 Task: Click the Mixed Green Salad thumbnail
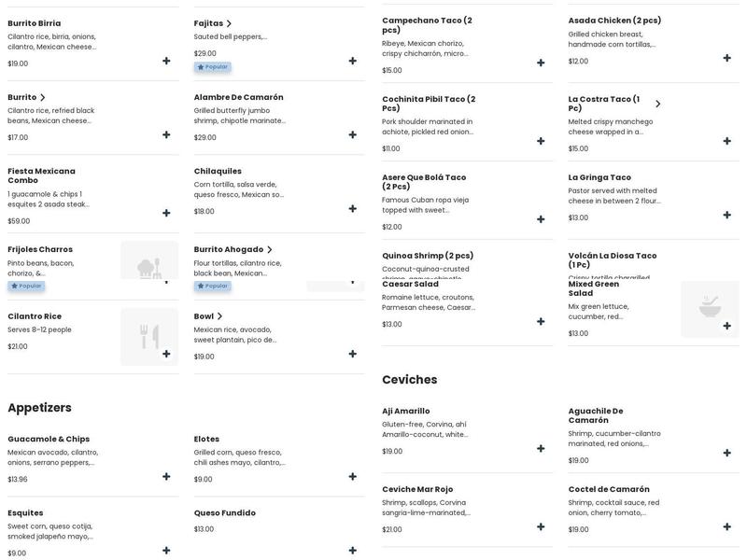click(710, 308)
